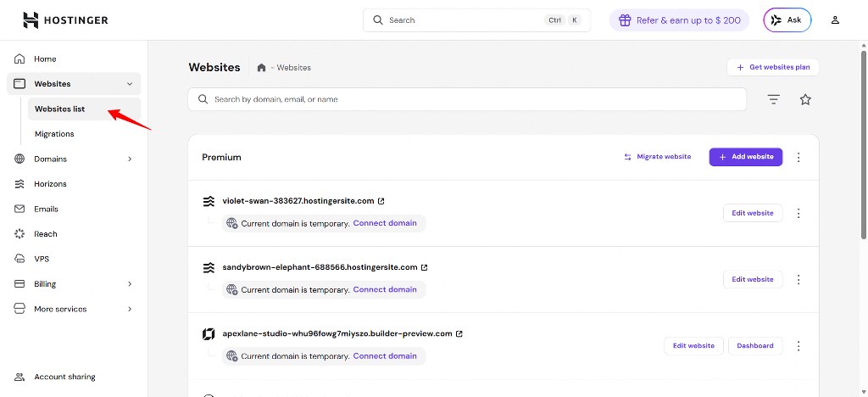Click the Add website button
868x397 pixels.
tap(746, 157)
